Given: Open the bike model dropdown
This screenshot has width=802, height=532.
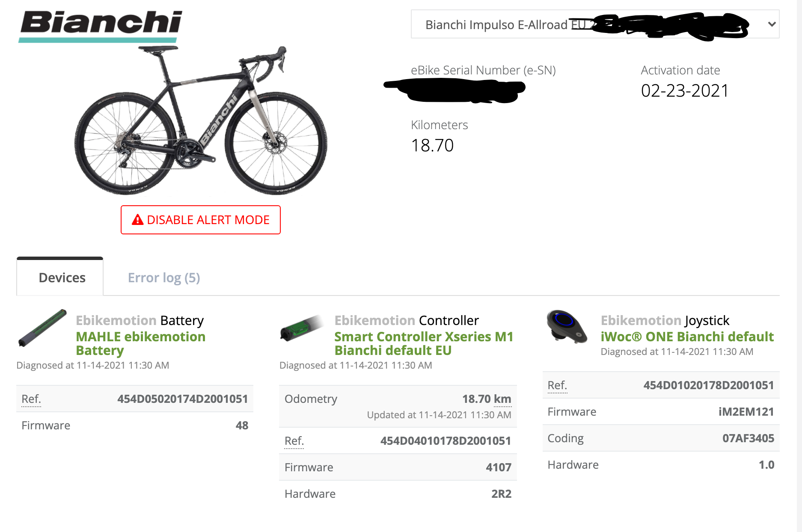Looking at the screenshot, I should (x=594, y=24).
